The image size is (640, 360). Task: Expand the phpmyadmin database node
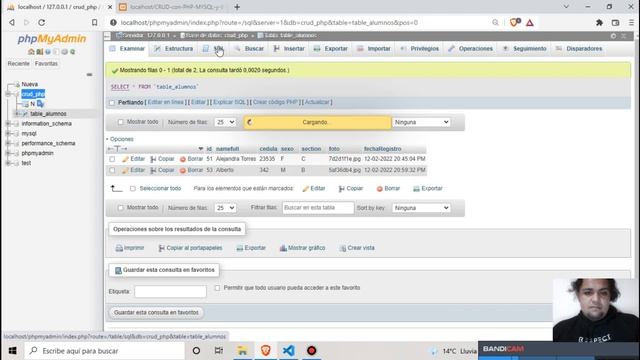point(8,153)
